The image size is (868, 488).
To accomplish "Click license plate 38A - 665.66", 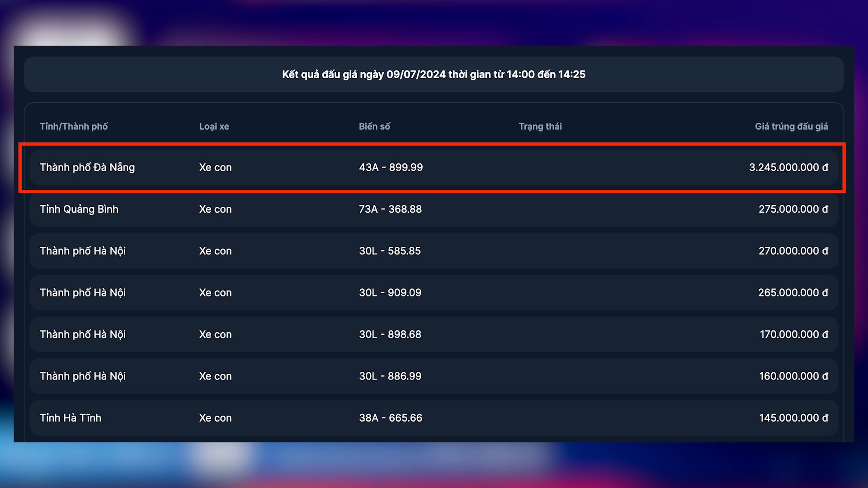I will pos(391,418).
